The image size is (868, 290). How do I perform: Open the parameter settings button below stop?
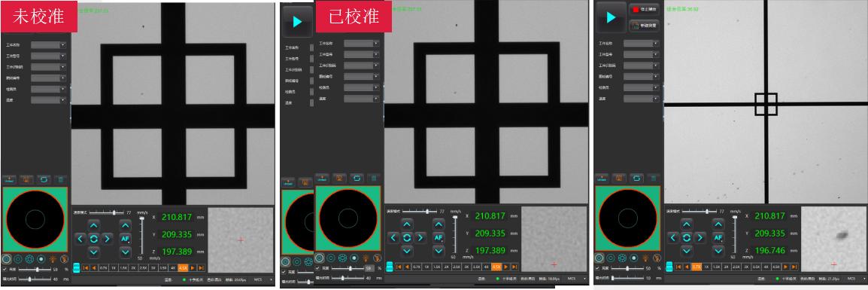click(644, 26)
